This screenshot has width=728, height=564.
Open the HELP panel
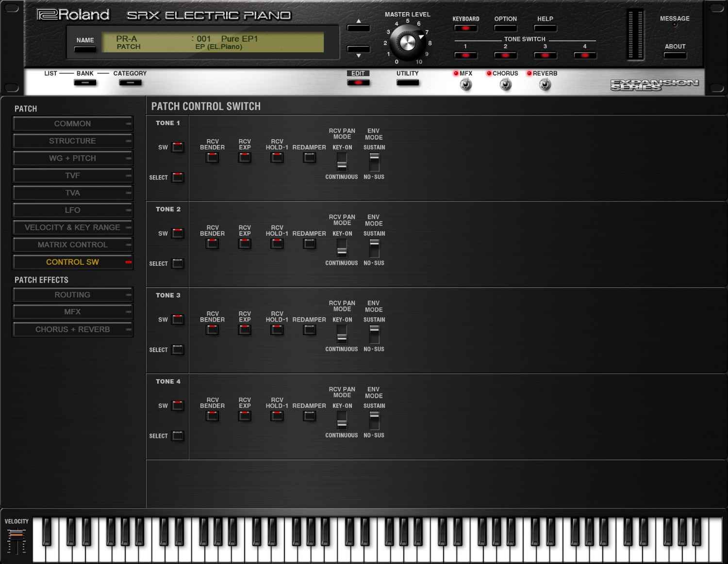[x=545, y=28]
